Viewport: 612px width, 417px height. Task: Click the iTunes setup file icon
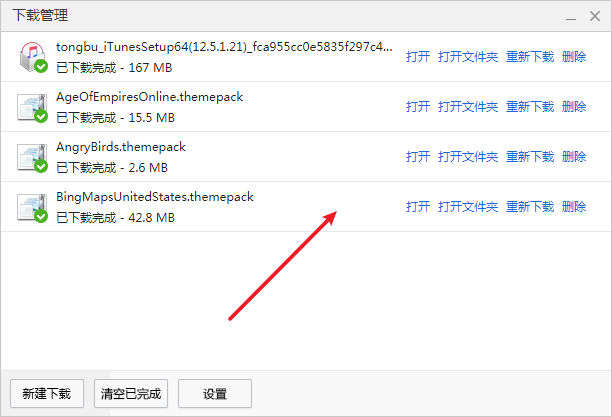coord(33,57)
